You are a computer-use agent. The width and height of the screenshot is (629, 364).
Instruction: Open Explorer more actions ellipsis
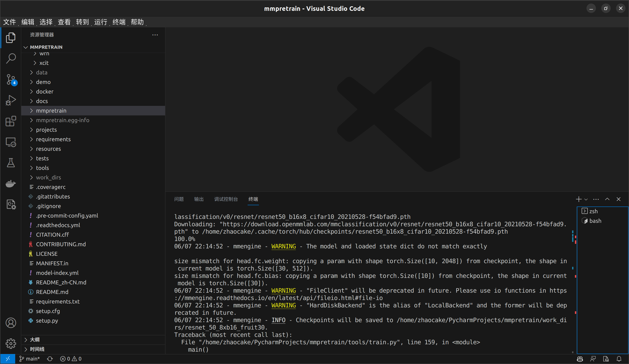click(x=155, y=35)
